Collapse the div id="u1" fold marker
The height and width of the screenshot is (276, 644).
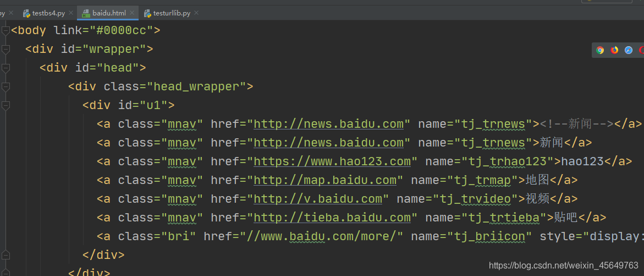point(5,106)
